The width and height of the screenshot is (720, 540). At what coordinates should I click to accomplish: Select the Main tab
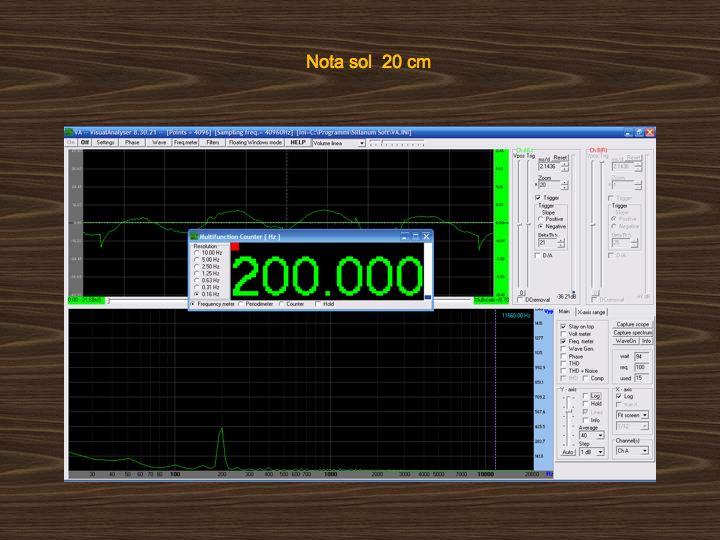tap(564, 313)
